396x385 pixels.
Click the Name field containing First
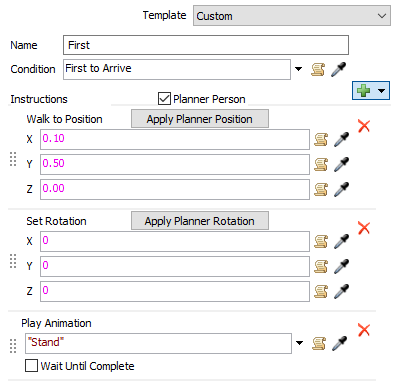click(206, 45)
